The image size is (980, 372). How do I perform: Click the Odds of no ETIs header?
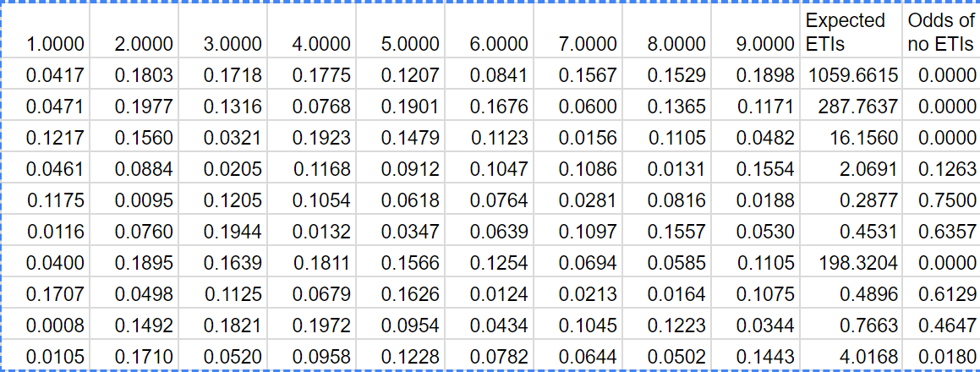(x=940, y=32)
